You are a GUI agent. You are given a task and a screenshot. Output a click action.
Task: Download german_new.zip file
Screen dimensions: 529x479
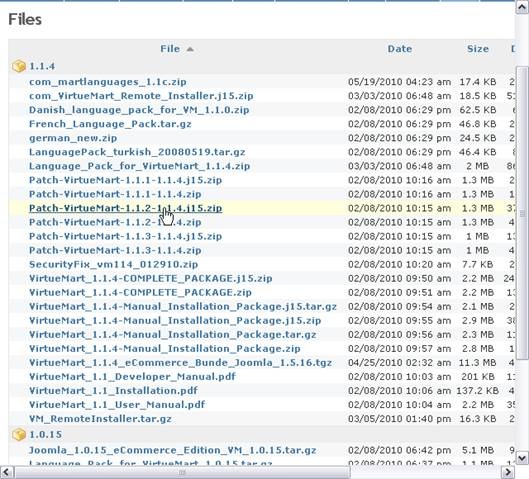(73, 138)
